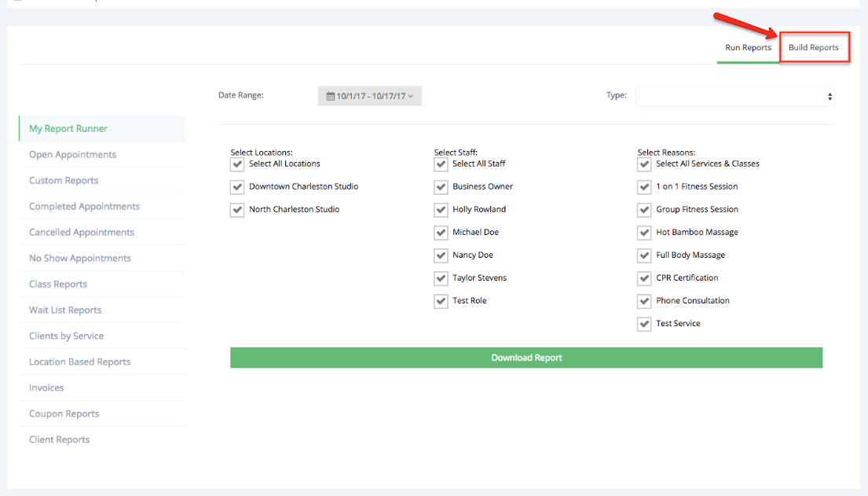Image resolution: width=868 pixels, height=496 pixels.
Task: Navigate to Coupon Reports
Action: [x=63, y=413]
